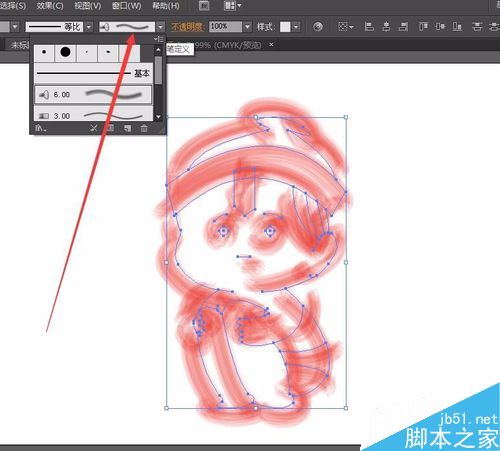Click the Remove Brush Stroke icon

(x=94, y=128)
